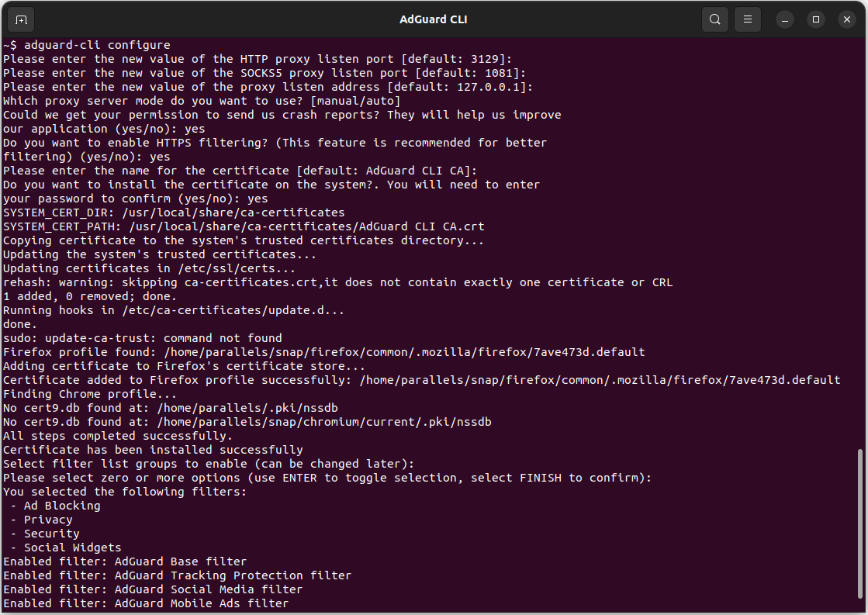Viewport: 868px width, 615px height.
Task: Open the hamburger main menu
Action: [748, 19]
